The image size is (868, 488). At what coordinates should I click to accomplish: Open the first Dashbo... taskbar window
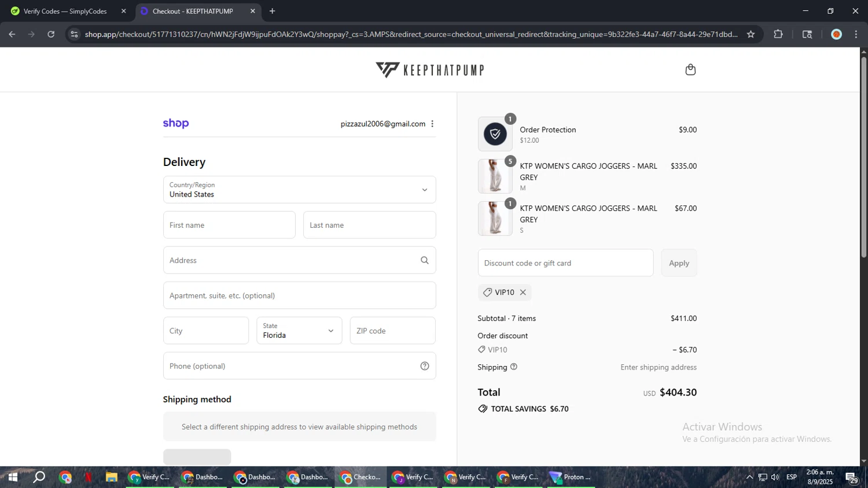[202, 477]
